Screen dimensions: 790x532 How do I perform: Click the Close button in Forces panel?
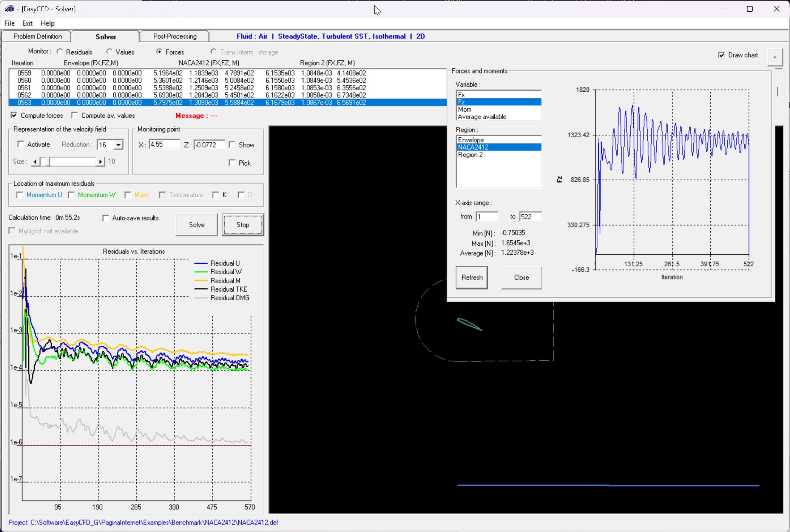(521, 278)
